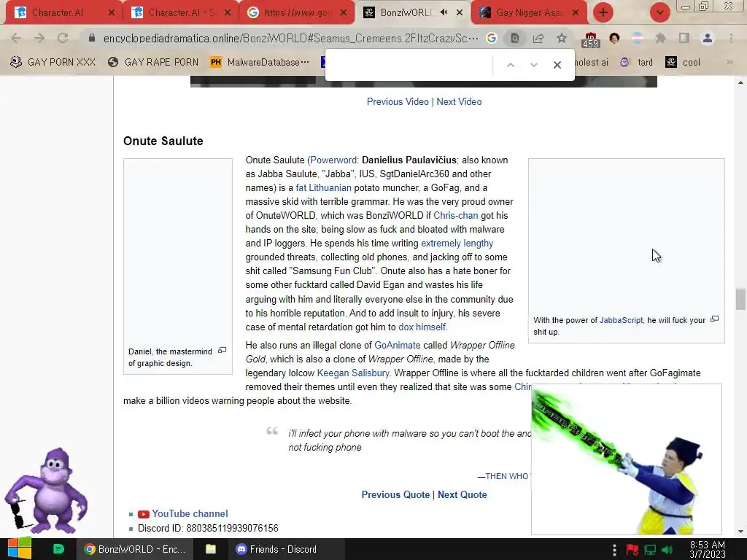Close the find-in-page bar
The image size is (747, 560).
pos(557,65)
